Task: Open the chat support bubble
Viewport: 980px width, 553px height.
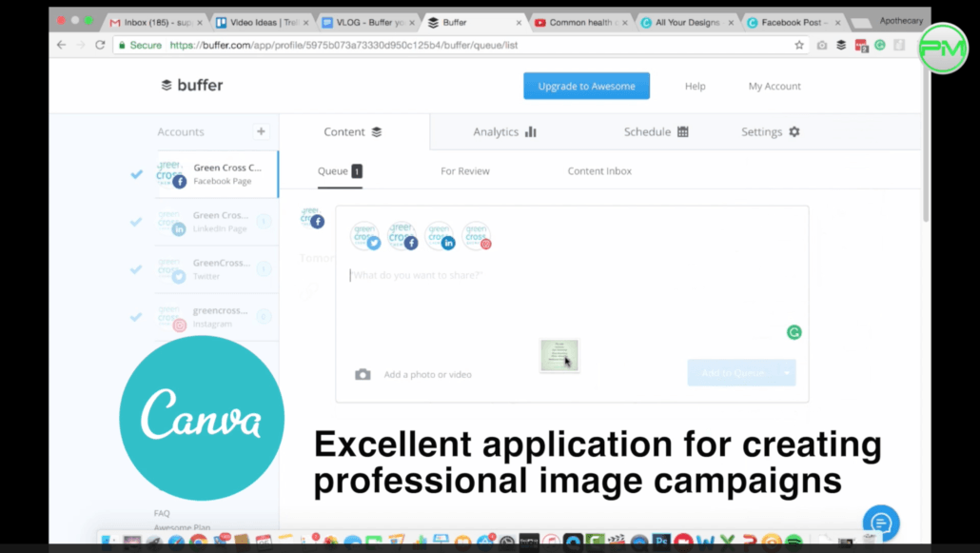Action: click(x=881, y=523)
